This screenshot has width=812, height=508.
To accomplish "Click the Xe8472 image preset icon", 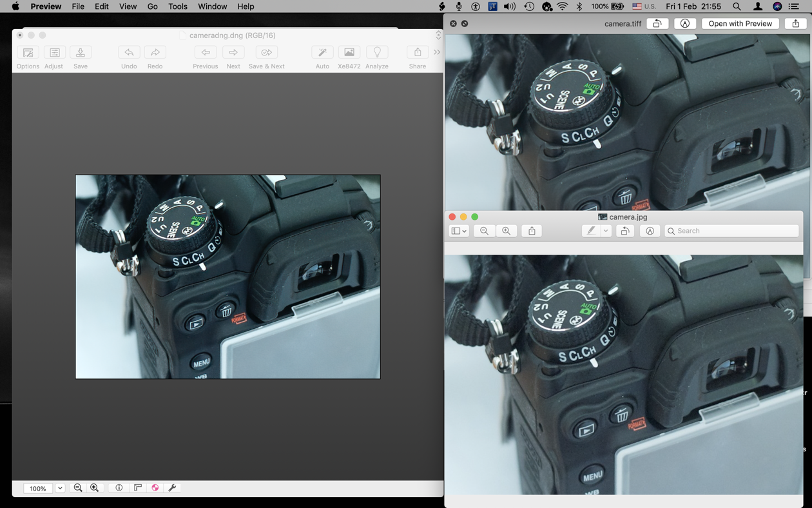I will pyautogui.click(x=349, y=52).
